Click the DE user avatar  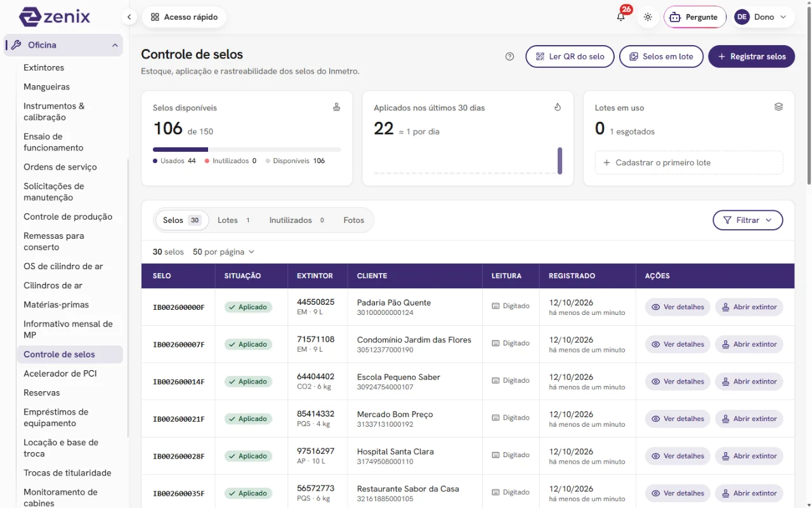point(742,17)
